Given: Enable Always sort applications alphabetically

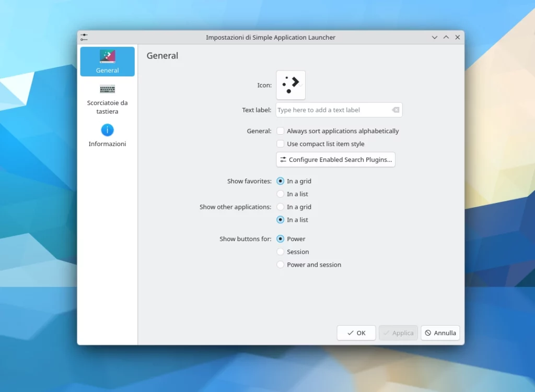Looking at the screenshot, I should click(281, 131).
